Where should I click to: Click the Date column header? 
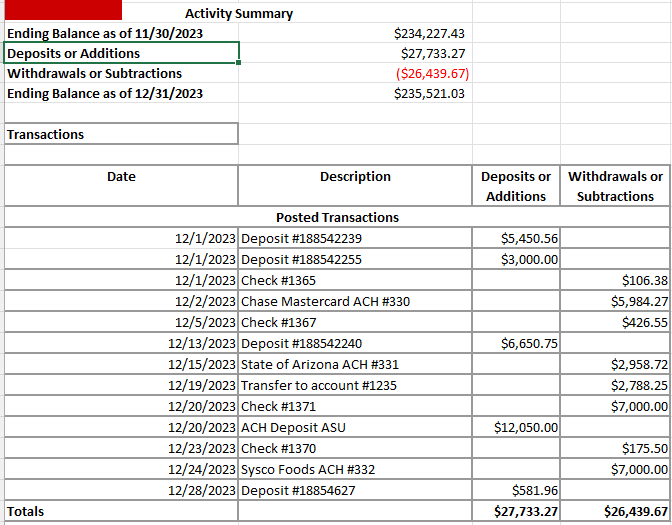[x=121, y=186]
